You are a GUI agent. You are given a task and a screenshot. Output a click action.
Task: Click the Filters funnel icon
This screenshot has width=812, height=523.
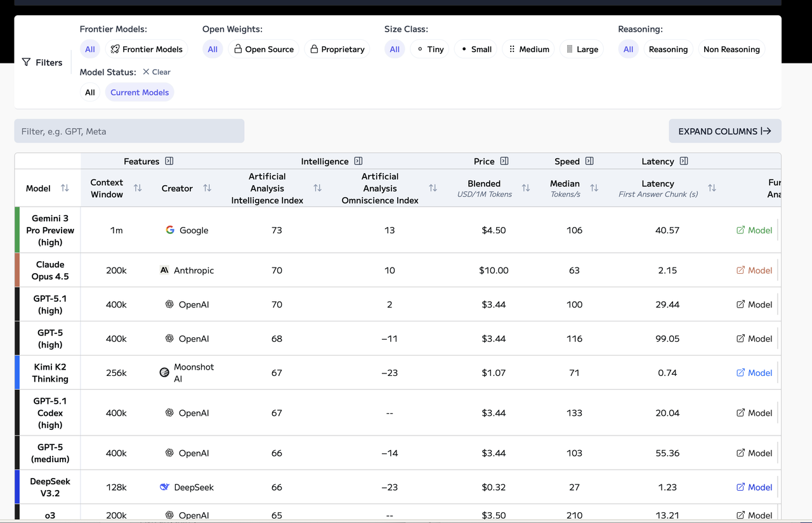26,62
